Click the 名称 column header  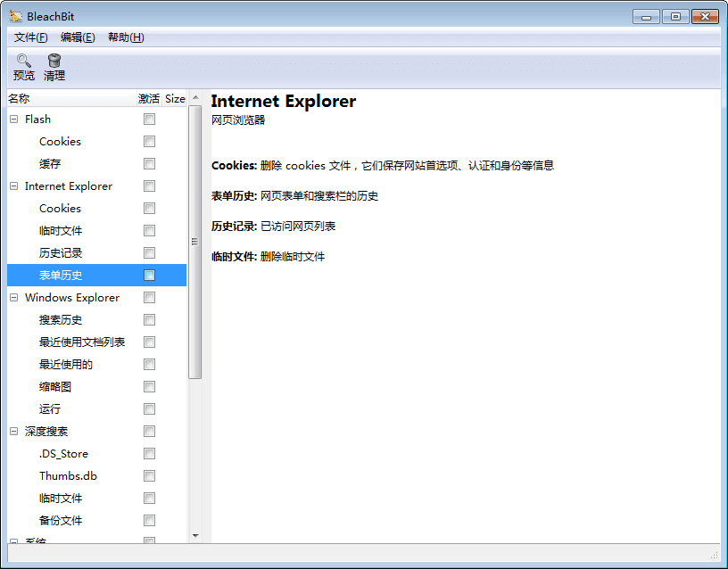click(71, 98)
